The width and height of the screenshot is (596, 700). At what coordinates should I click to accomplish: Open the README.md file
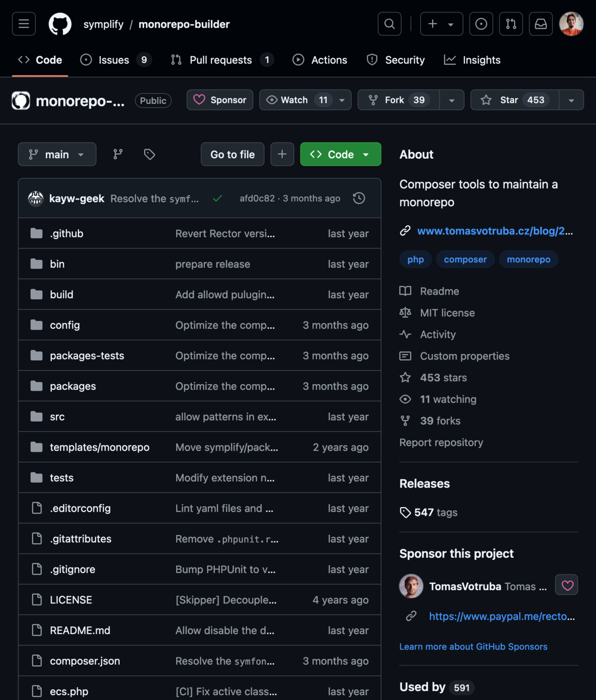(x=80, y=631)
